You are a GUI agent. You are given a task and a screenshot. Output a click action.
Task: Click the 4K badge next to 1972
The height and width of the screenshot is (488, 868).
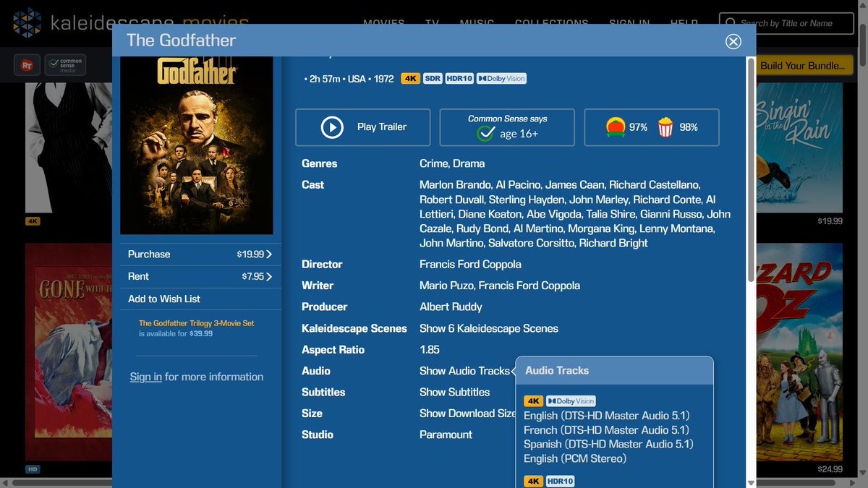coord(410,78)
